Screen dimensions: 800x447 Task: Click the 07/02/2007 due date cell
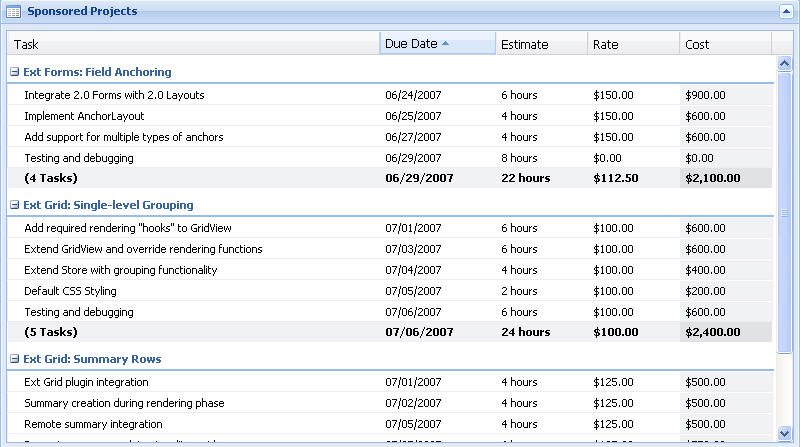(x=413, y=403)
